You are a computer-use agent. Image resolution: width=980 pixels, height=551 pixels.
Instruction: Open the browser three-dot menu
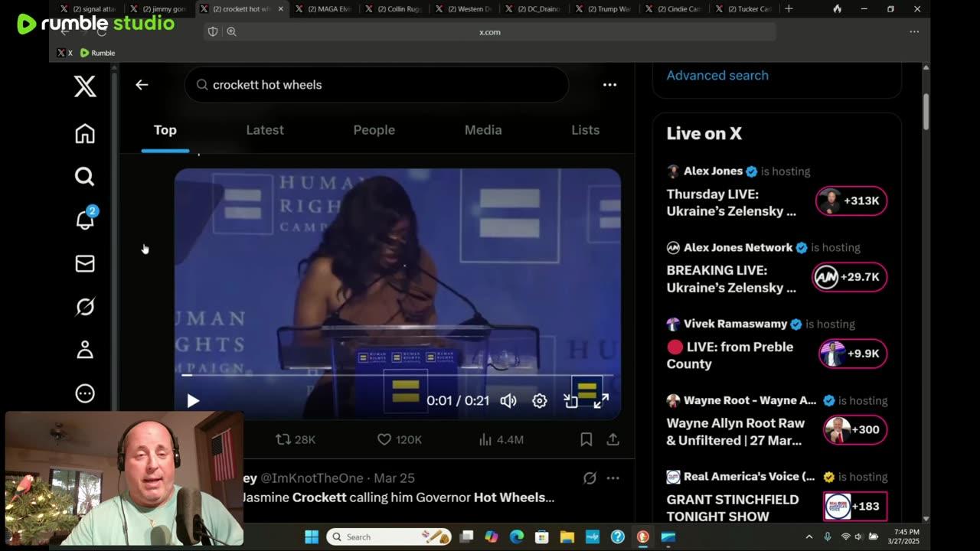pos(914,32)
